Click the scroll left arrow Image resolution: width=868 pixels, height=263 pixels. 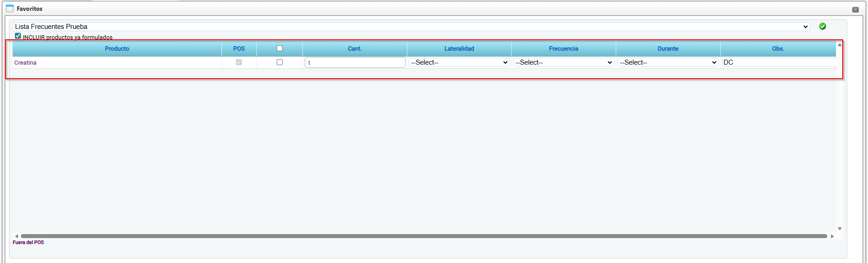(17, 236)
